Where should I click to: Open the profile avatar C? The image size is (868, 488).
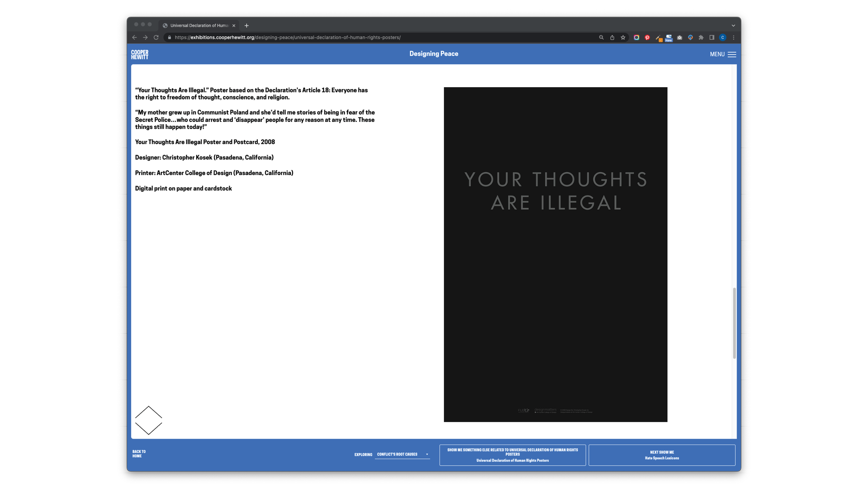click(723, 37)
